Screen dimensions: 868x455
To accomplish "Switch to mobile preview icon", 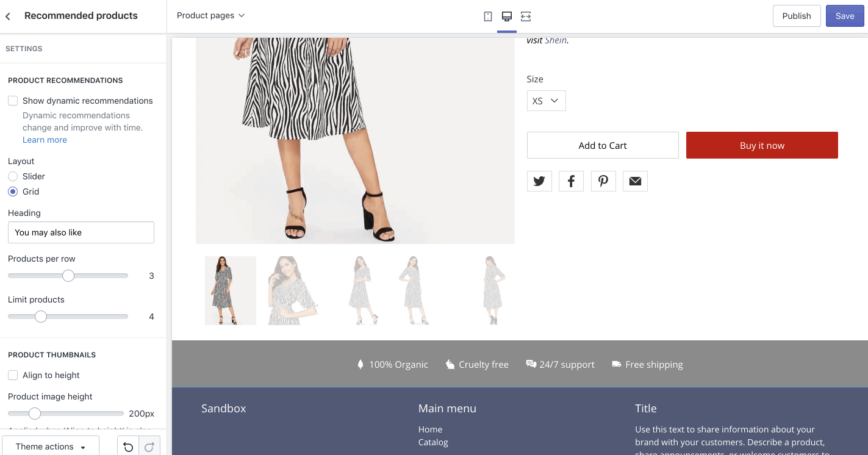I will click(x=488, y=16).
